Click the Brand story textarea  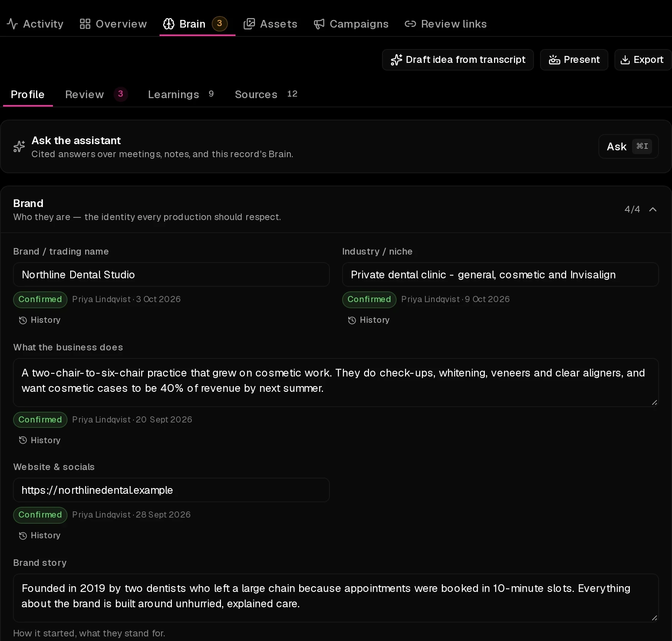[x=336, y=598]
